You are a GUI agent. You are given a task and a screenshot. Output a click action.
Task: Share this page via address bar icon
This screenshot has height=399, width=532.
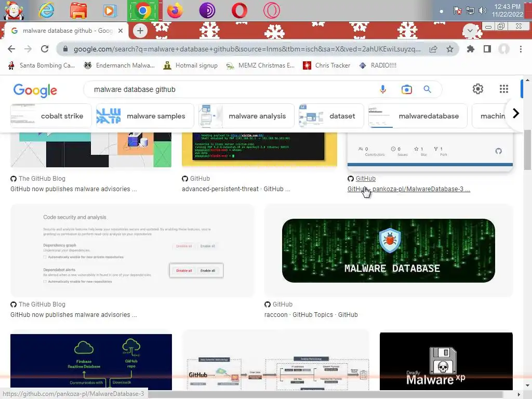pos(433,49)
